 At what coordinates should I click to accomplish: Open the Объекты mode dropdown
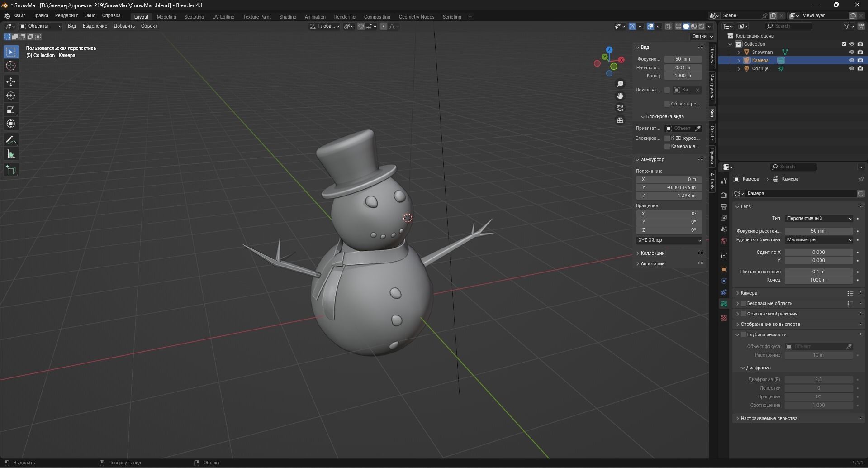point(41,26)
